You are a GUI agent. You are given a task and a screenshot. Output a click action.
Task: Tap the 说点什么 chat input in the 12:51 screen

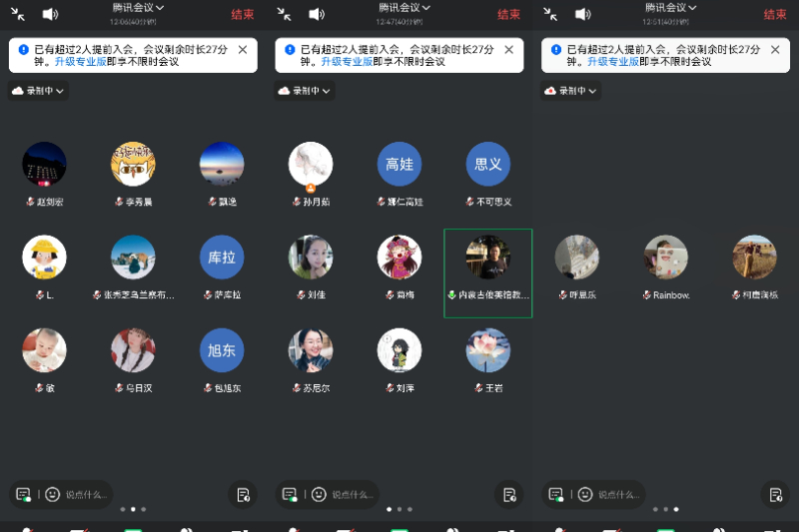(618, 494)
